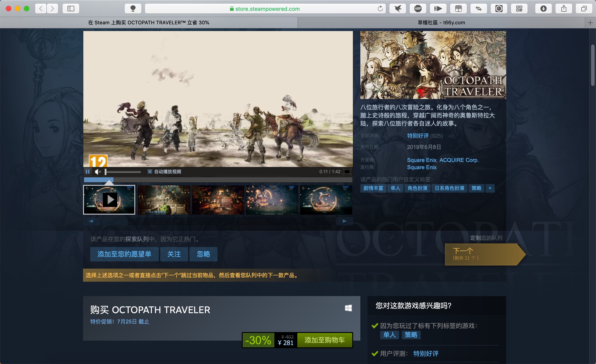596x364 pixels.
Task: Reload the page with the refresh icon
Action: click(x=380, y=9)
